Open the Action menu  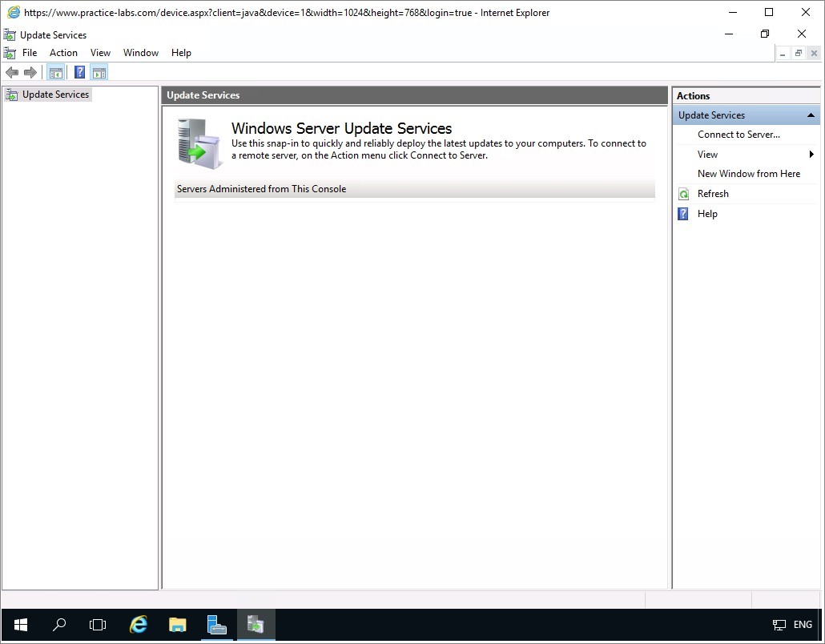coord(63,53)
